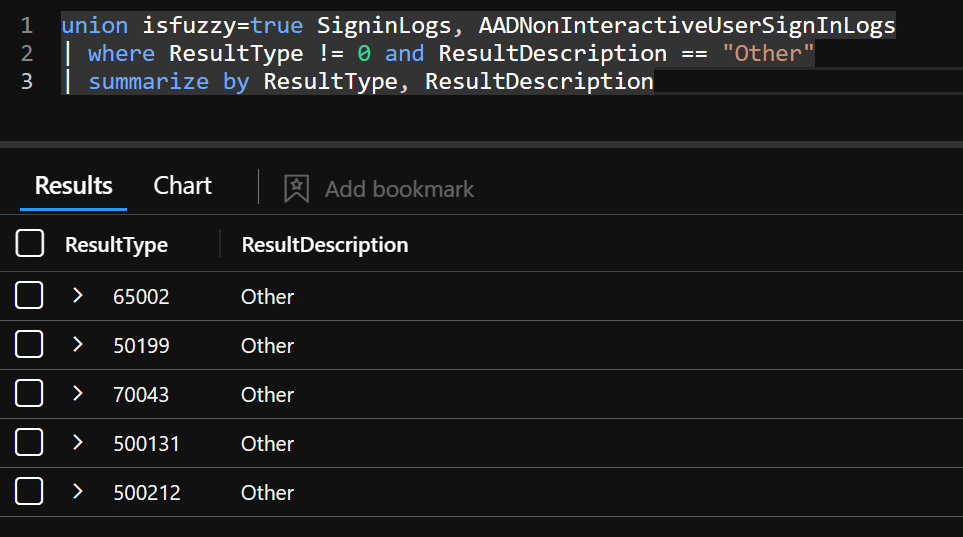Expand the 70043 result row
963x537 pixels.
coord(77,393)
